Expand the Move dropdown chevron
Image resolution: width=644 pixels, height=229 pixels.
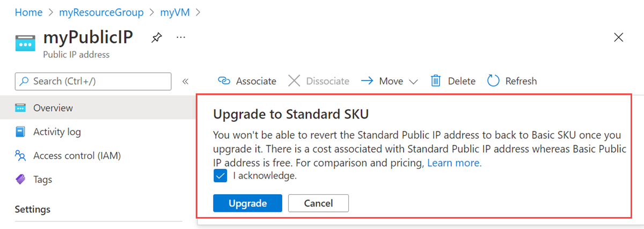coord(413,82)
